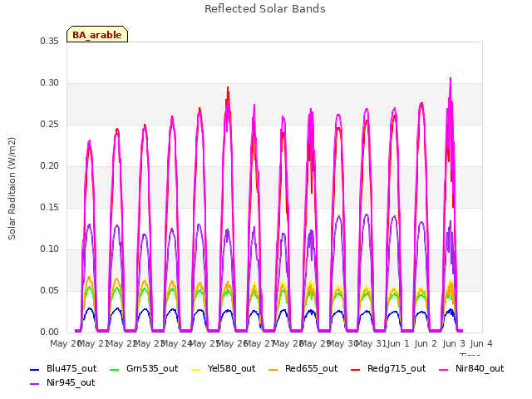This screenshot has width=532, height=399.
Task: Click the red Redg715_out legend color marker
Action: (x=356, y=369)
